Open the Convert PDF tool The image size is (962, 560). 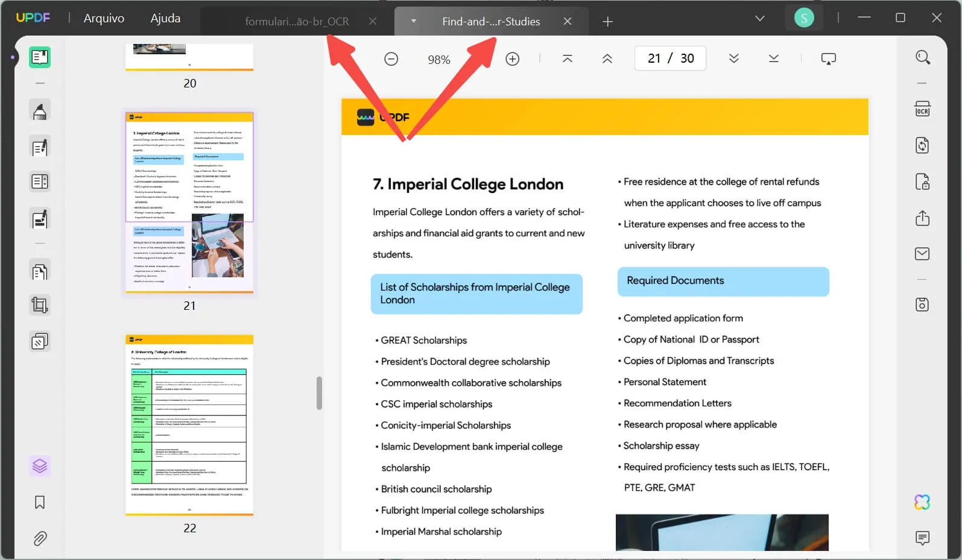pos(922,145)
